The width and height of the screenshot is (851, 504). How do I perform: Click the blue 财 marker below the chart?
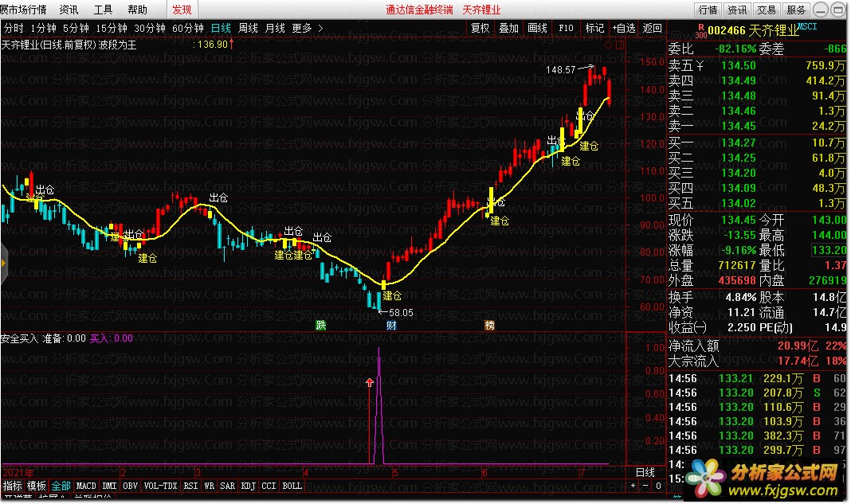(x=390, y=325)
